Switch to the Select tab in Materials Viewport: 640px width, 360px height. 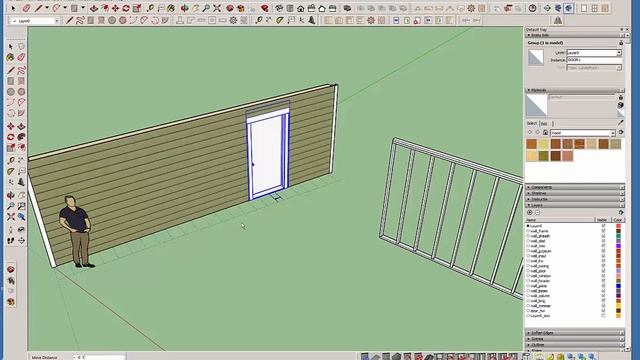532,123
